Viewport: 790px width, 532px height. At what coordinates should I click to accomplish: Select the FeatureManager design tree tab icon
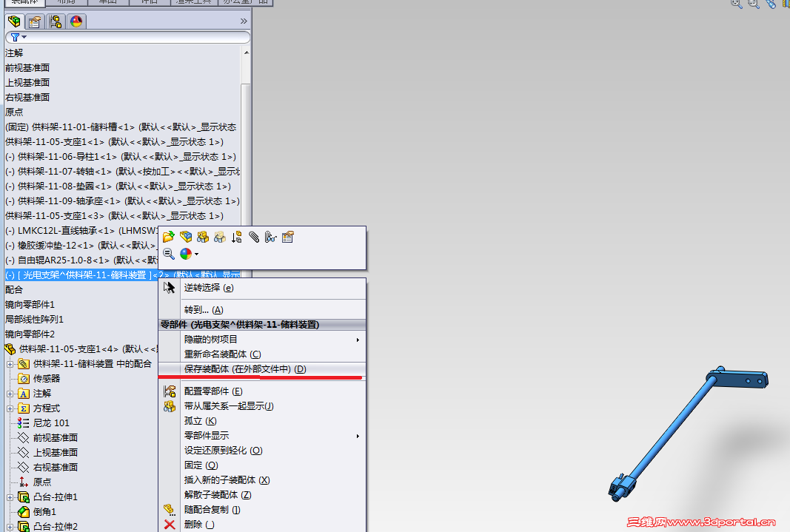14,21
